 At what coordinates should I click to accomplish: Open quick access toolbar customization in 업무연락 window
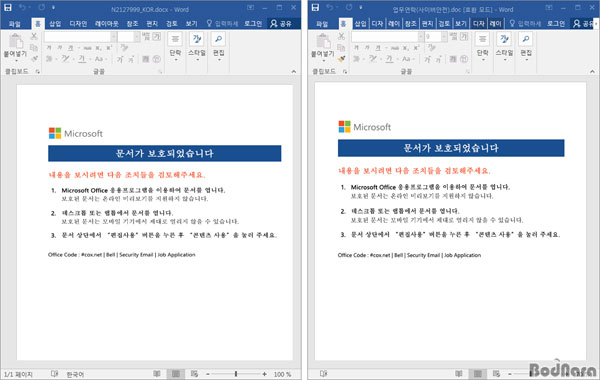point(360,8)
